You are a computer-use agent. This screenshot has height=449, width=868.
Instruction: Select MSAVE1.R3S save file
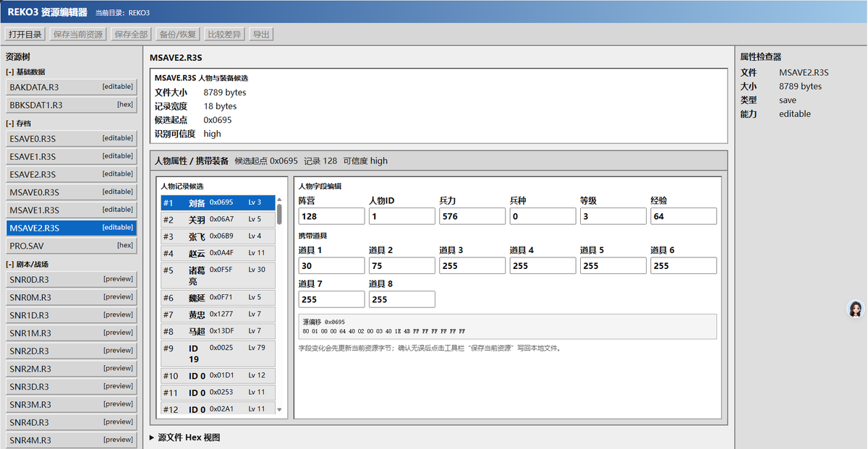click(x=71, y=210)
